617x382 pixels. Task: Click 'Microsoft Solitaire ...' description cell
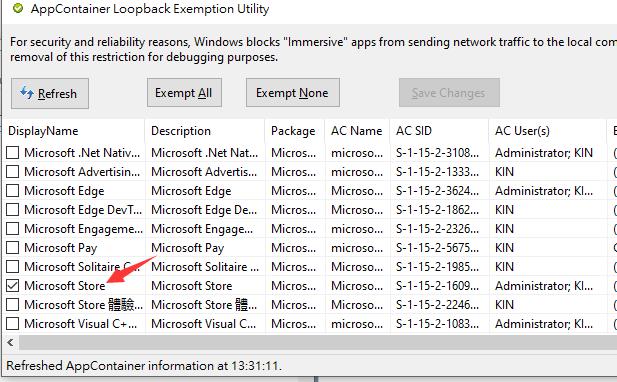click(x=205, y=267)
